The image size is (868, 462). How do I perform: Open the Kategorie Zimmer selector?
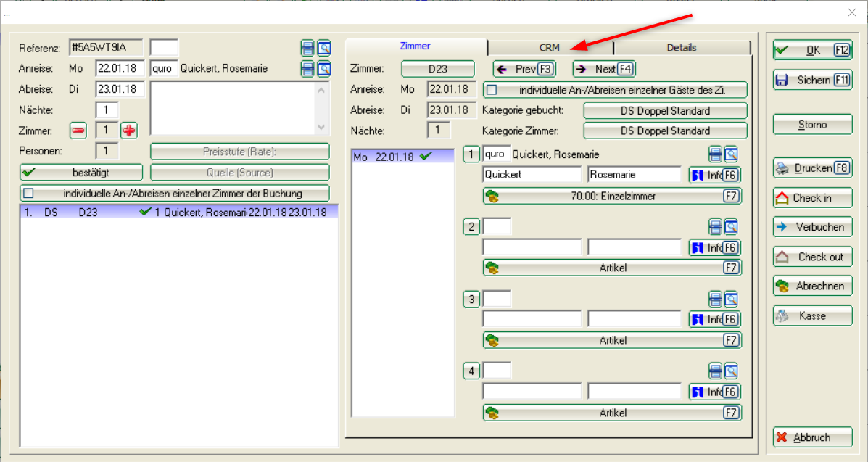pyautogui.click(x=665, y=131)
